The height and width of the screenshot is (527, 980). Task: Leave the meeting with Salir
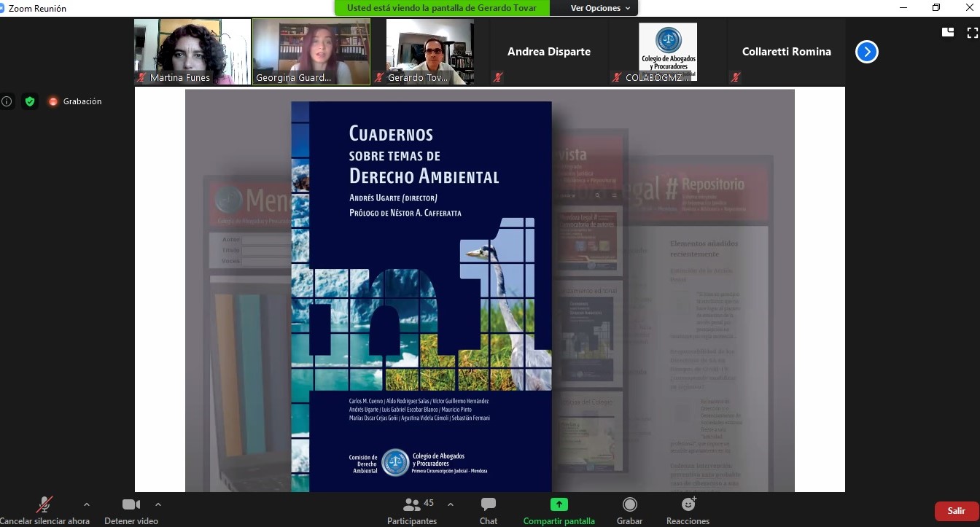(x=956, y=511)
